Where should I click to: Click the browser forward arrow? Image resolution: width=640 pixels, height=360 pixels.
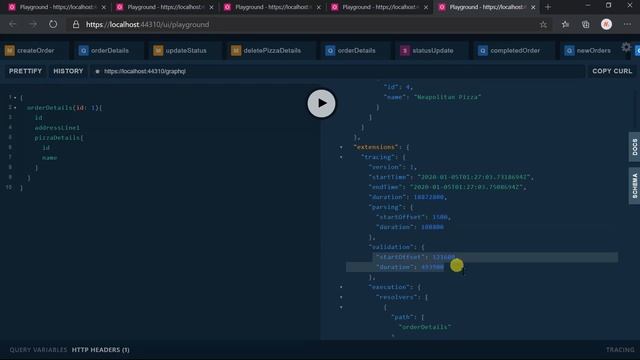click(33, 24)
